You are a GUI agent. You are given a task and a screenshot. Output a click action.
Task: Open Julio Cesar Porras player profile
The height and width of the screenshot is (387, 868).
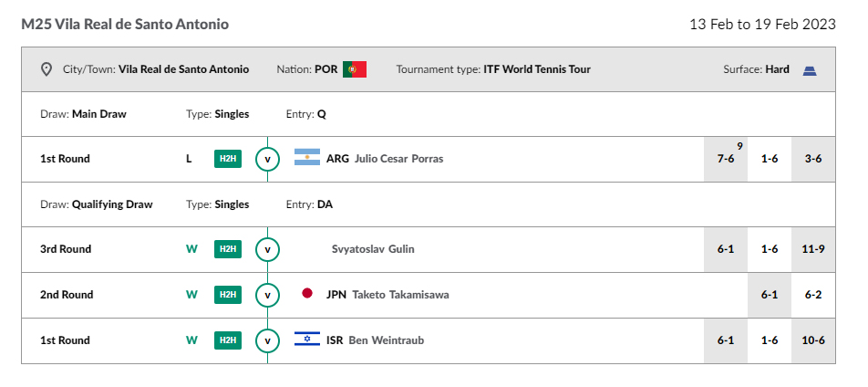pos(398,159)
